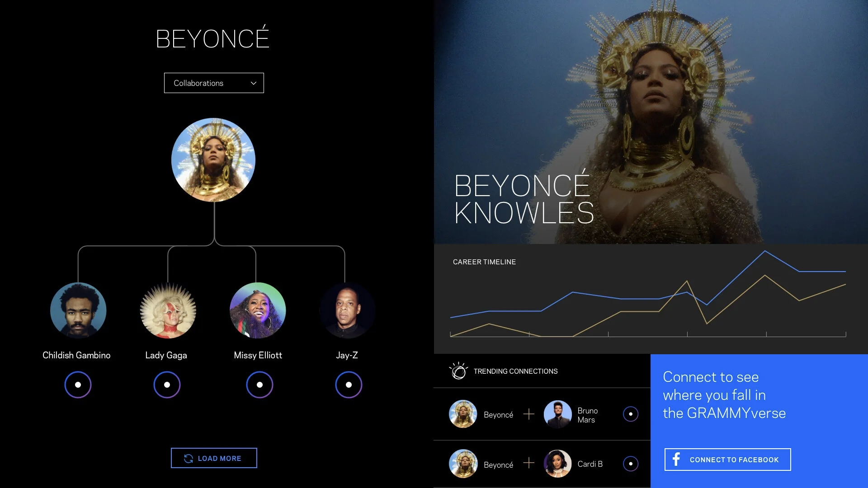
Task: Click the plus icon between Beyoncé and Cardi B
Action: 528,463
